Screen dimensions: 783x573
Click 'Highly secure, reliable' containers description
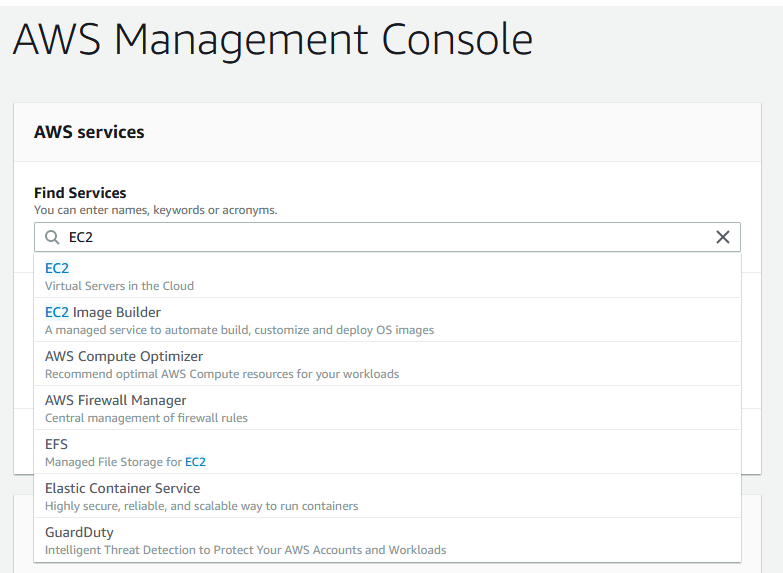click(x=202, y=506)
